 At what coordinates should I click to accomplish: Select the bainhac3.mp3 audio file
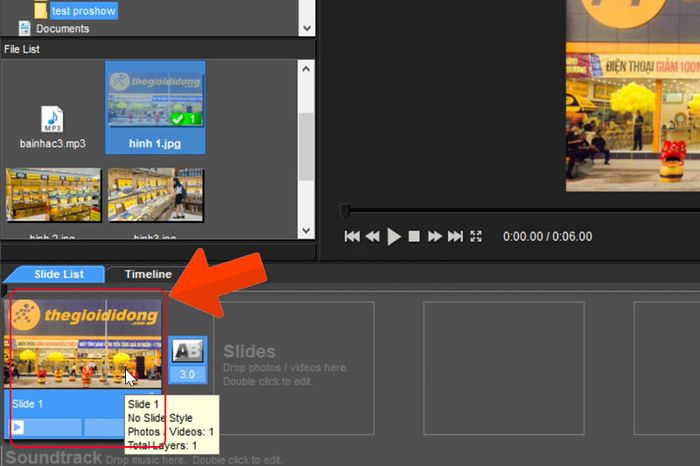(x=53, y=127)
